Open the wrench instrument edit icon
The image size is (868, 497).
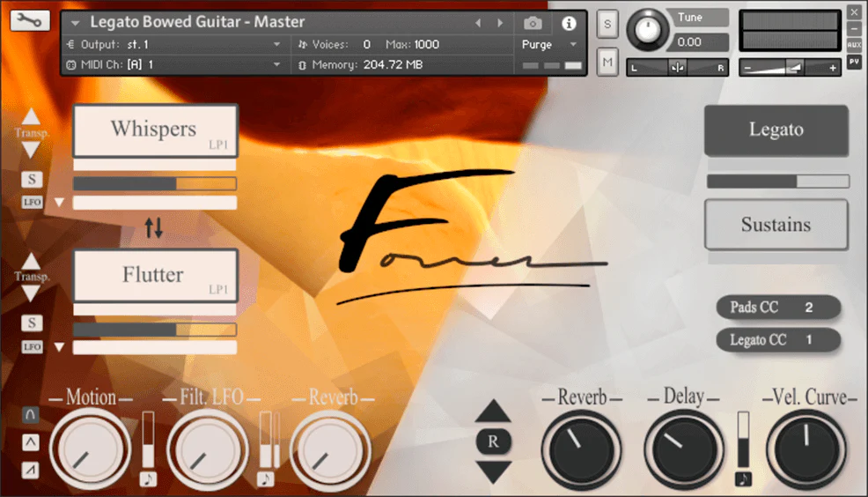pyautogui.click(x=29, y=20)
